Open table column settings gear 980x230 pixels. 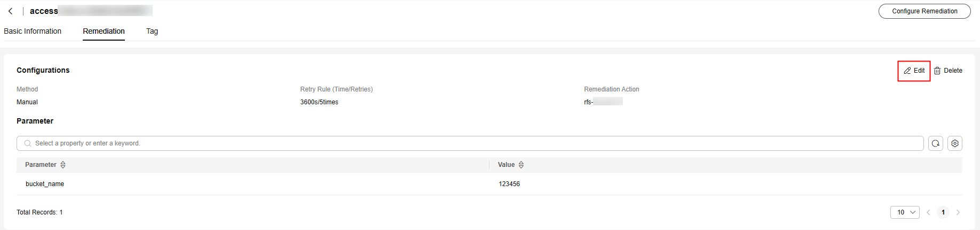click(955, 143)
